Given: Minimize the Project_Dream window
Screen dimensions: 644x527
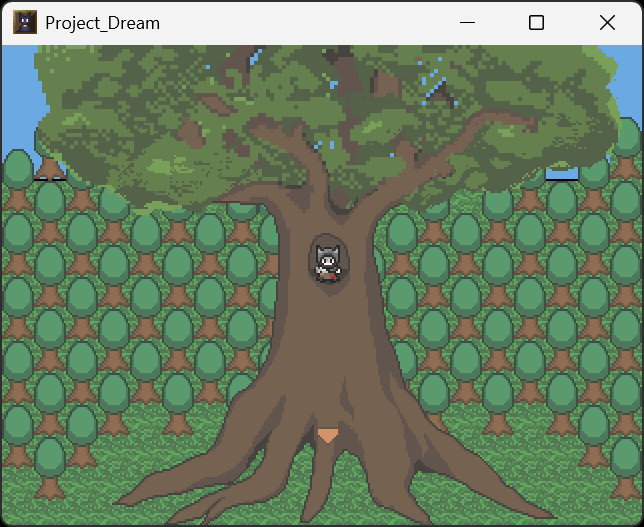Looking at the screenshot, I should (467, 23).
